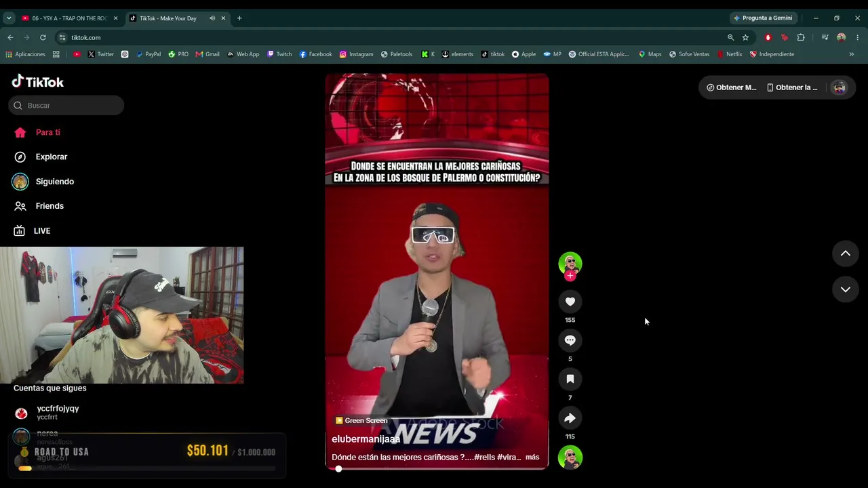Reload the TikTok page

click(x=43, y=37)
